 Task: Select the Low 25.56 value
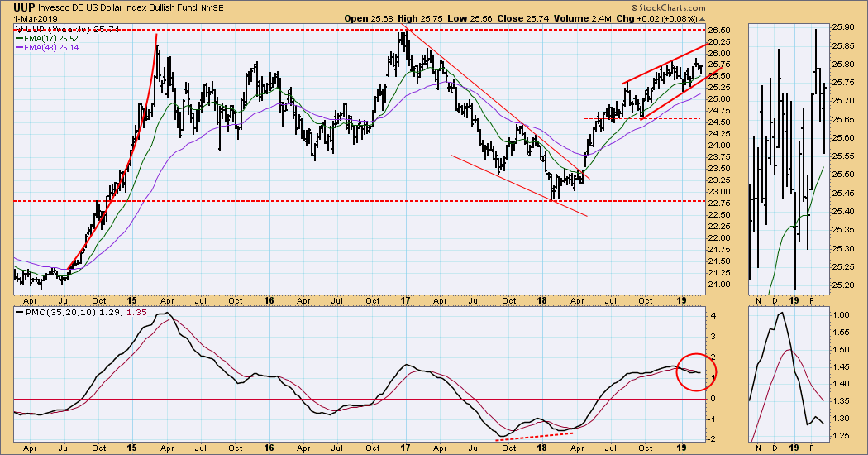point(470,18)
